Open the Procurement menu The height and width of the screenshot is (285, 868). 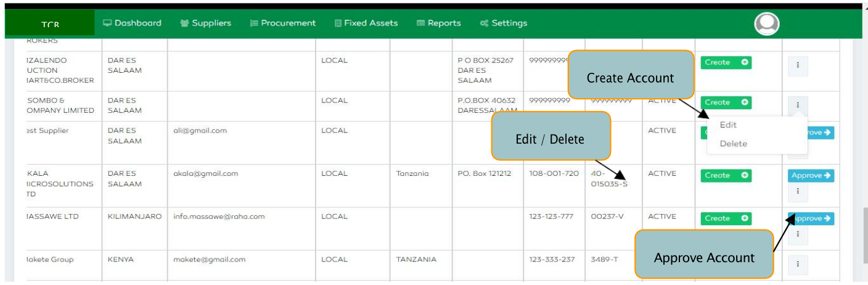283,23
